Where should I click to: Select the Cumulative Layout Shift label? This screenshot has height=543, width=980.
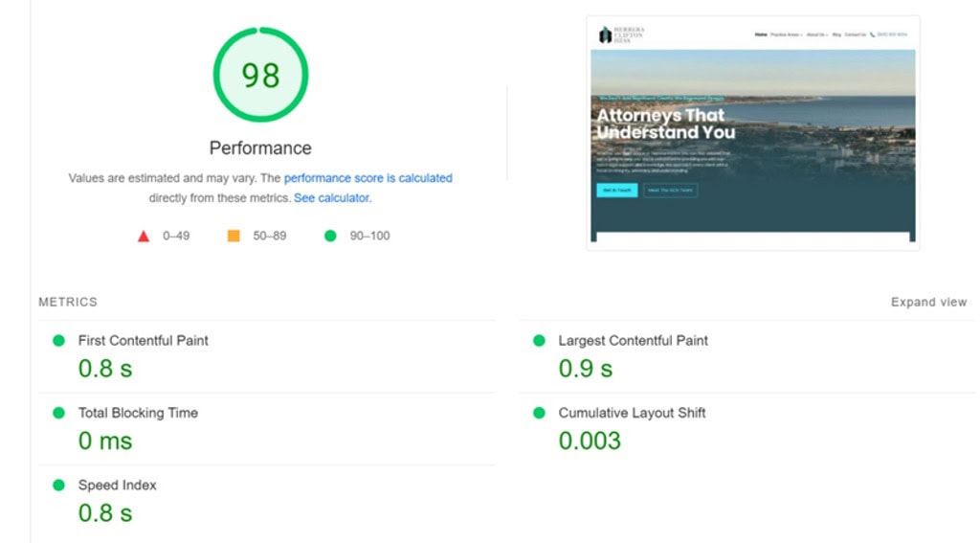[x=632, y=413]
